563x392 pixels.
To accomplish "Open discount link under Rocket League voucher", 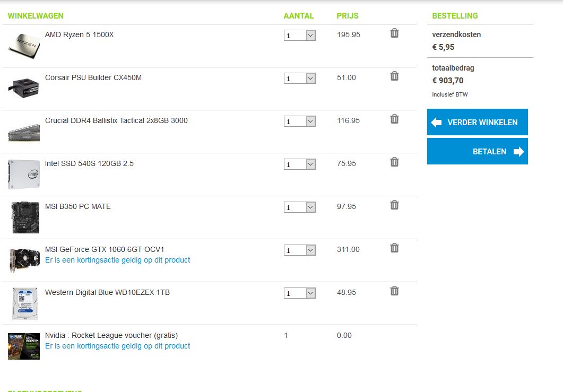I will tap(117, 346).
